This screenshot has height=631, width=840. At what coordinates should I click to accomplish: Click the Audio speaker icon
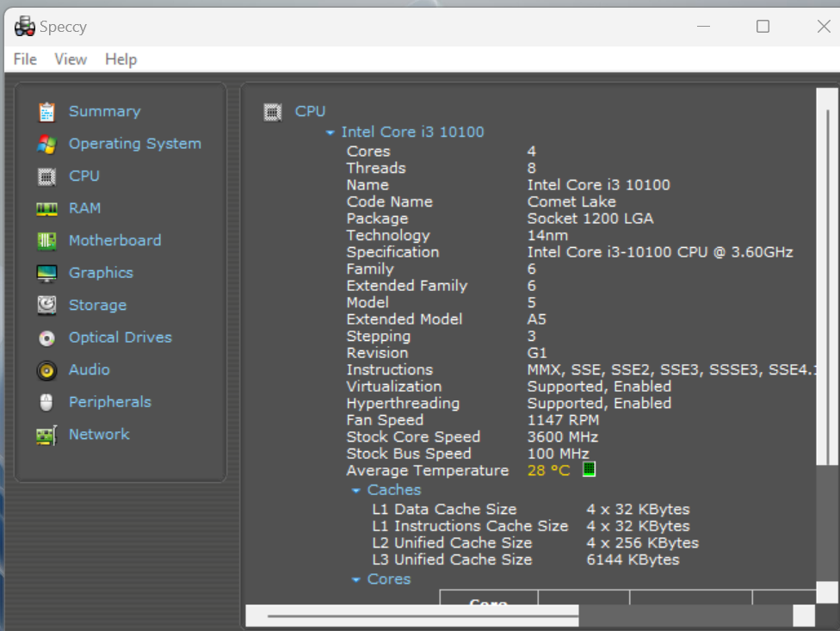point(46,370)
